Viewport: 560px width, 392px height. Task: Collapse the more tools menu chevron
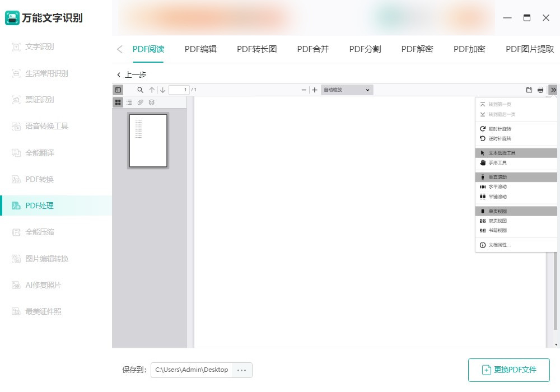coord(553,90)
